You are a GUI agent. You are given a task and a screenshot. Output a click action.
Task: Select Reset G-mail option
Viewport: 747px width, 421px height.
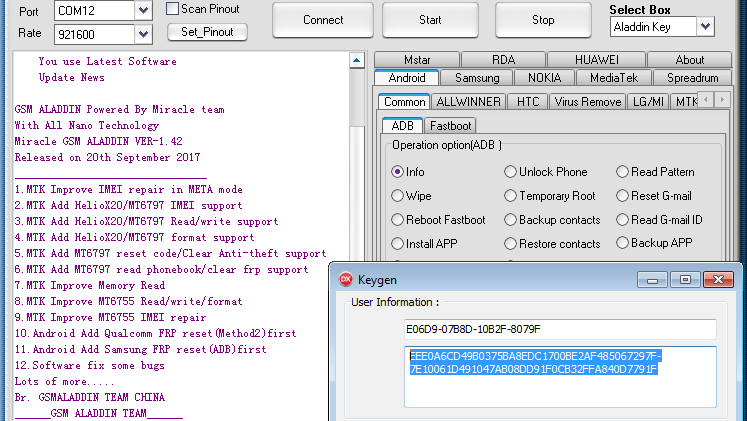tap(622, 196)
